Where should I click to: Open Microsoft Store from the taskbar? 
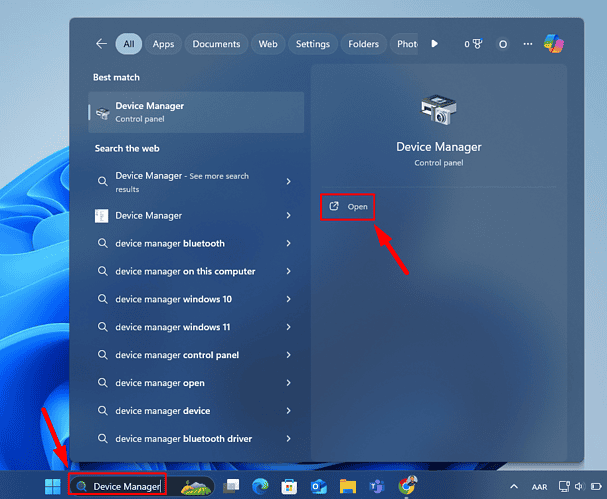(289, 487)
